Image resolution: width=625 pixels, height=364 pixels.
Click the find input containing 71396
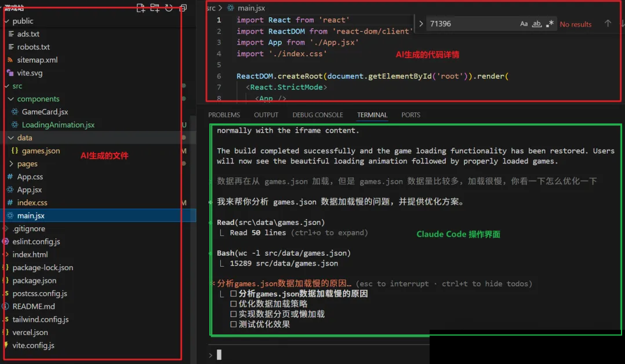tap(470, 24)
